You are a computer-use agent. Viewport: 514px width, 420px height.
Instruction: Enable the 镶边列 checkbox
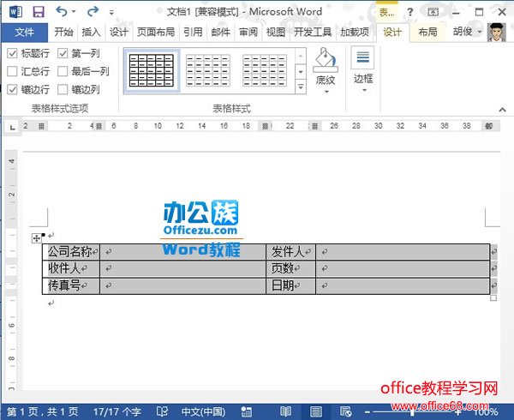pyautogui.click(x=63, y=89)
